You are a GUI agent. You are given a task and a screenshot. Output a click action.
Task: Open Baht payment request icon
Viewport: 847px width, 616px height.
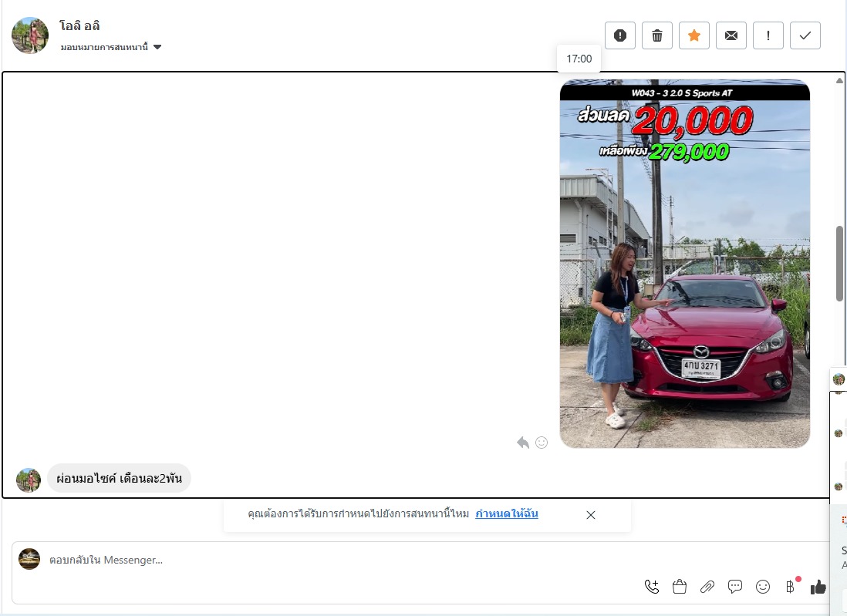pyautogui.click(x=790, y=587)
